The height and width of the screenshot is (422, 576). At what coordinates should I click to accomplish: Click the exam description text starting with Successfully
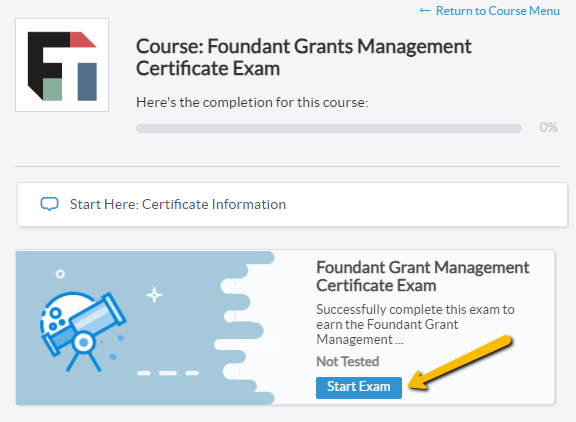(x=415, y=325)
